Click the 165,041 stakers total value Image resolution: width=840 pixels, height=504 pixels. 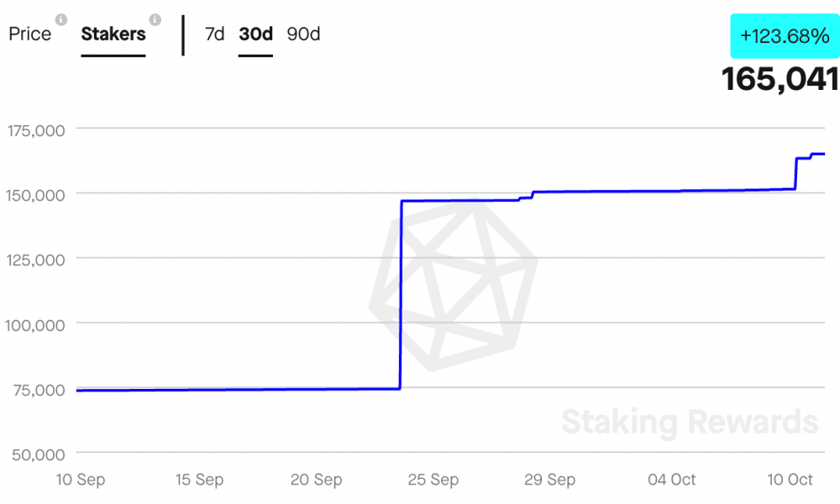coord(780,79)
